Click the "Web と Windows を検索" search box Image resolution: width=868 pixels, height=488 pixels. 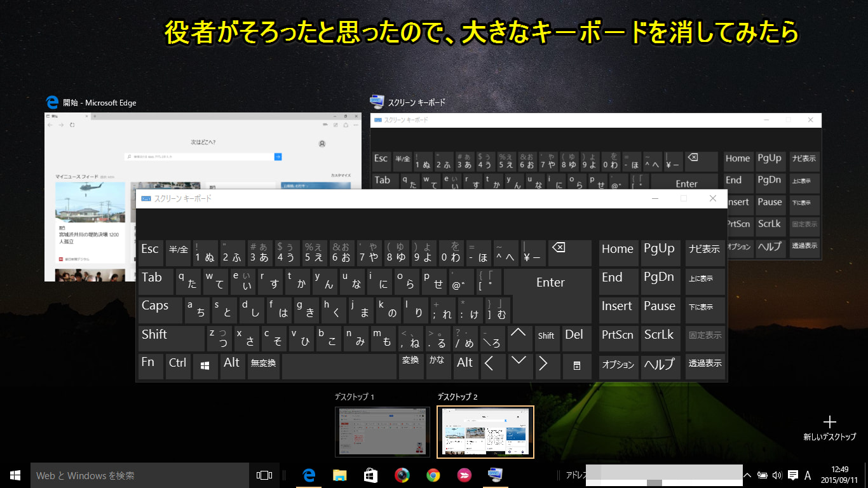[x=140, y=475]
